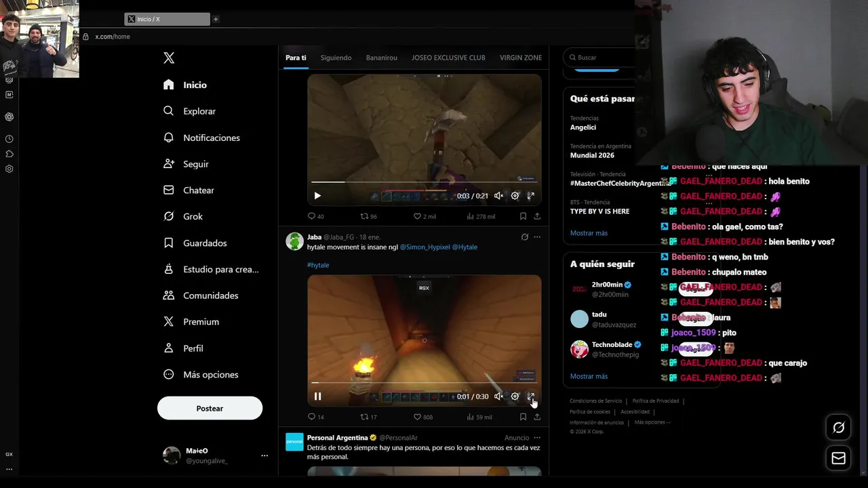This screenshot has height=488, width=868.
Task: Open more options on Jaba's post
Action: pos(537,237)
